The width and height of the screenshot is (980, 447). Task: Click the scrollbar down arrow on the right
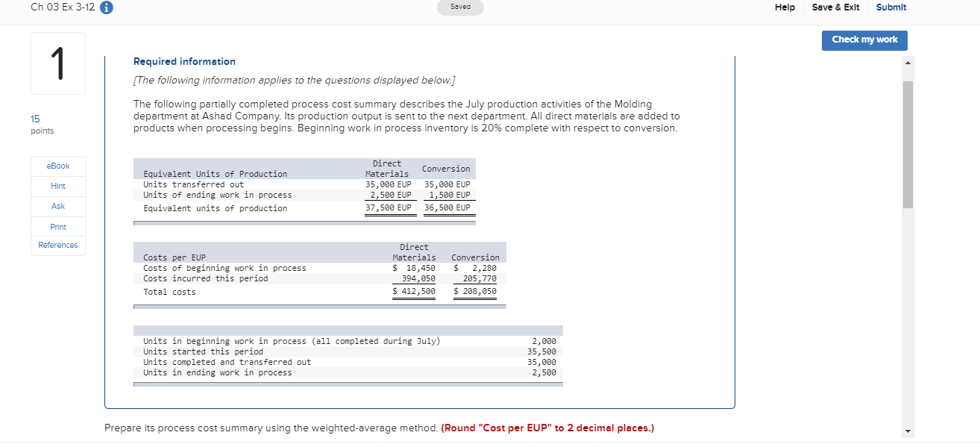(x=907, y=431)
